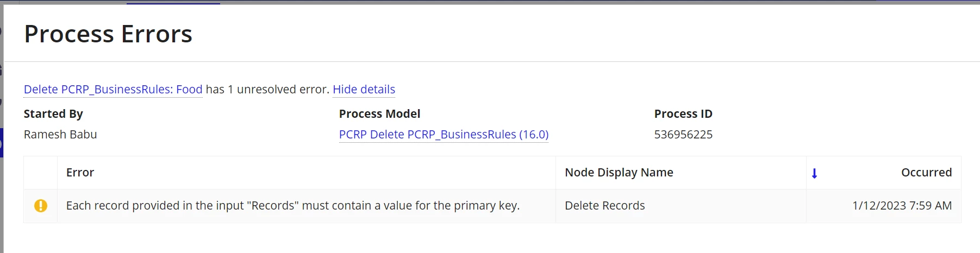Click the 1/12/2023 7:59 AM timestamp

click(x=902, y=206)
